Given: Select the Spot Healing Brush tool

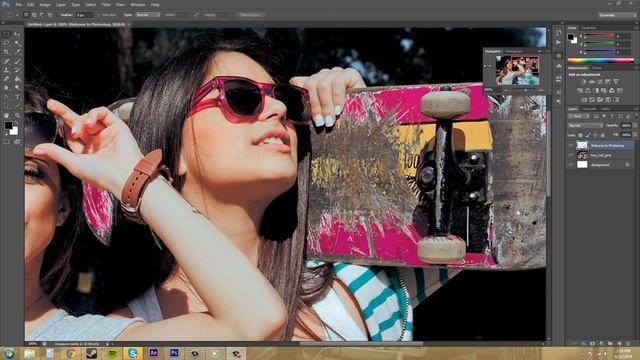Looking at the screenshot, I should (7, 61).
